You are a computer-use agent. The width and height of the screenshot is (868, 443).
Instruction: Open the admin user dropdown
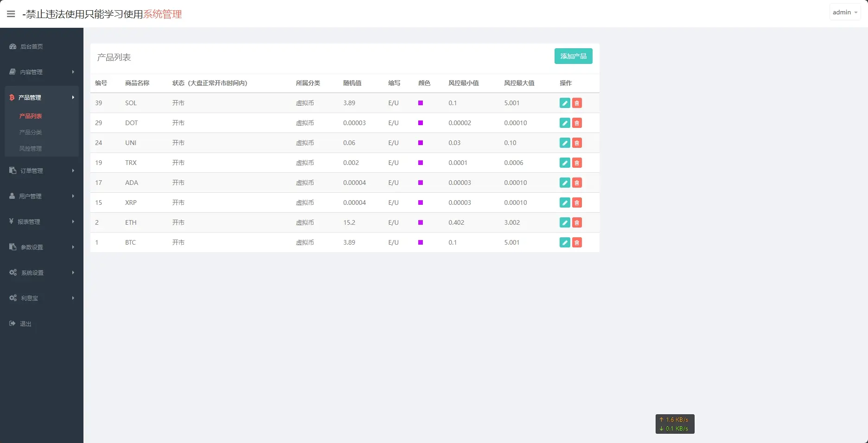(844, 13)
